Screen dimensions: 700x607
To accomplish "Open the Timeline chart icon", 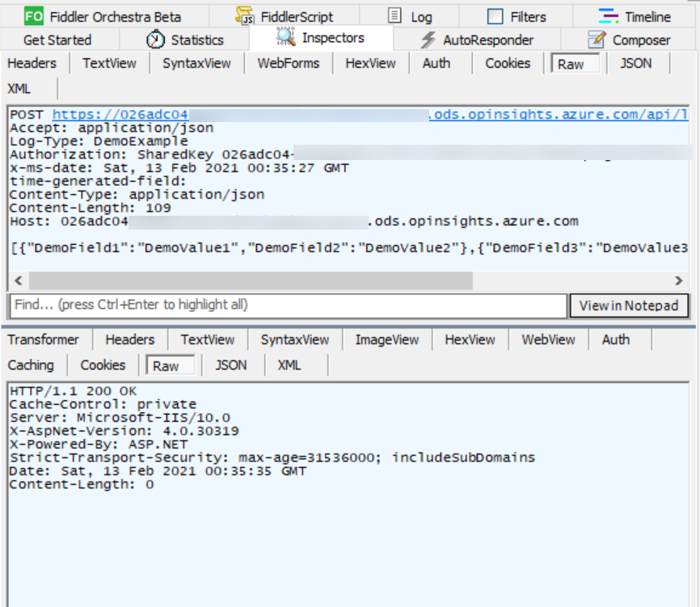I will pos(609,15).
